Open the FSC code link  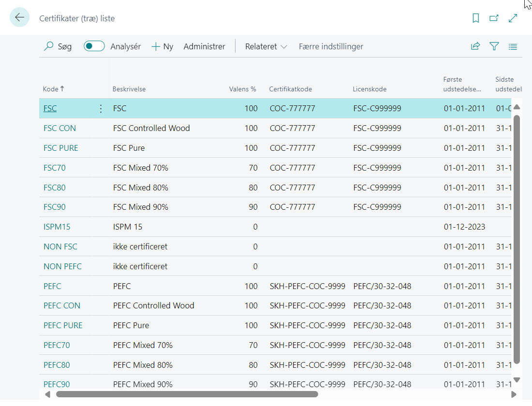tap(50, 109)
